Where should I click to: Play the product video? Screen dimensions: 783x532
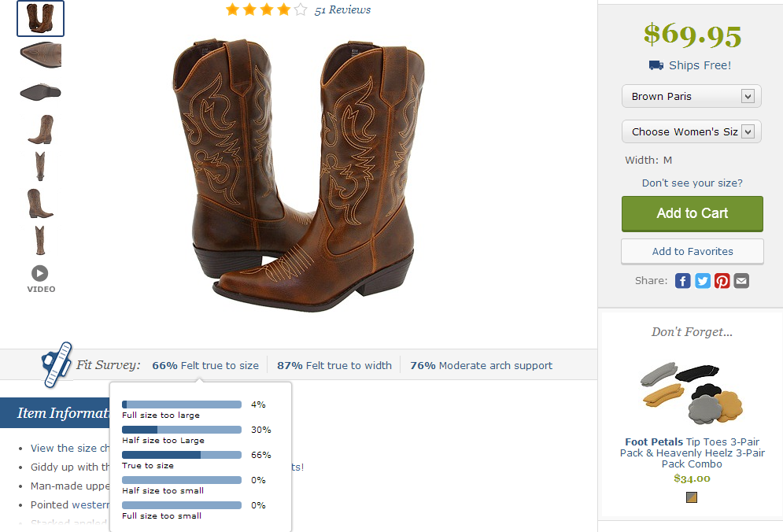click(x=40, y=273)
